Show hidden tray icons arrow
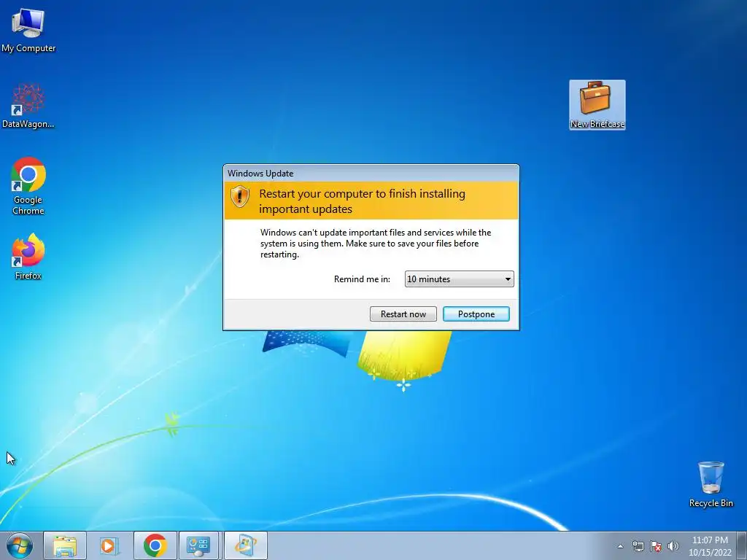 click(x=620, y=546)
